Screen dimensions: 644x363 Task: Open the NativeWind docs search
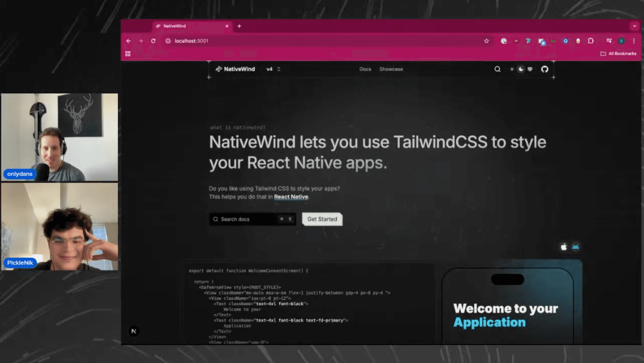point(497,69)
